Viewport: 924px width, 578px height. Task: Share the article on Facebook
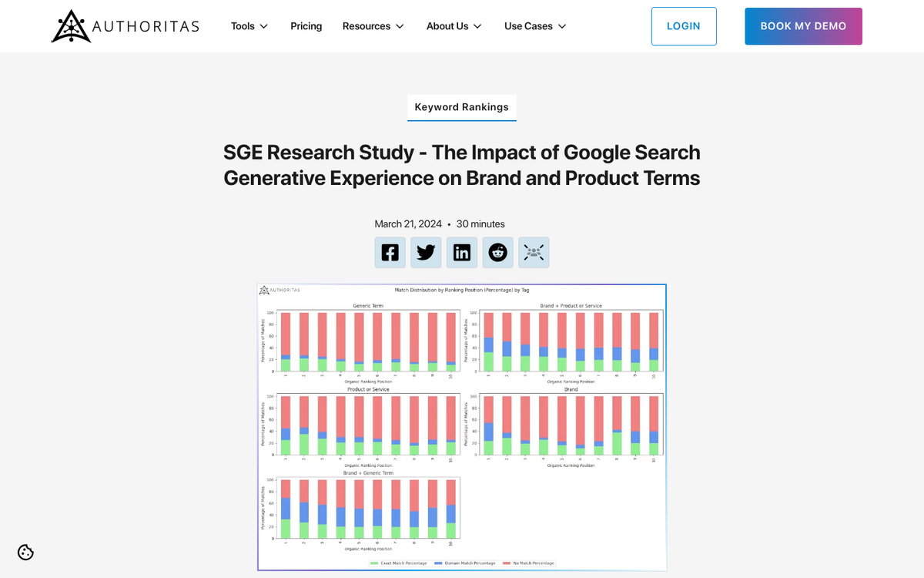[390, 252]
